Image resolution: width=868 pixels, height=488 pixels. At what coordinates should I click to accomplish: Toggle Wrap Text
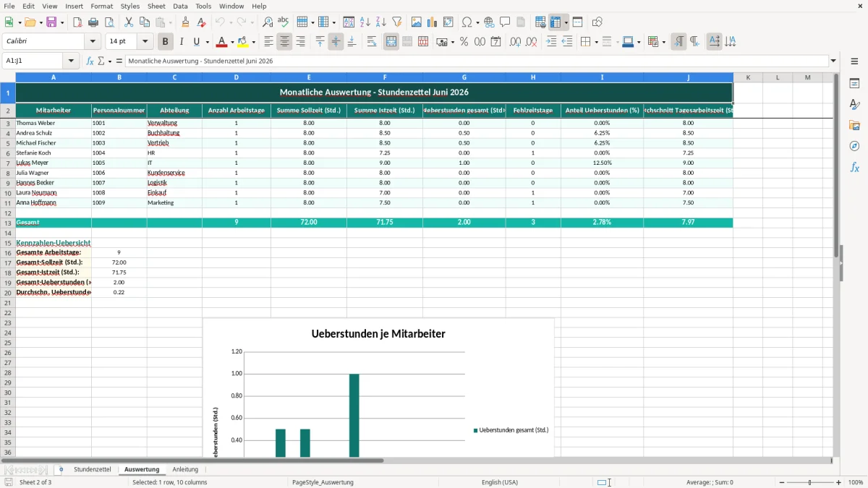coord(371,42)
